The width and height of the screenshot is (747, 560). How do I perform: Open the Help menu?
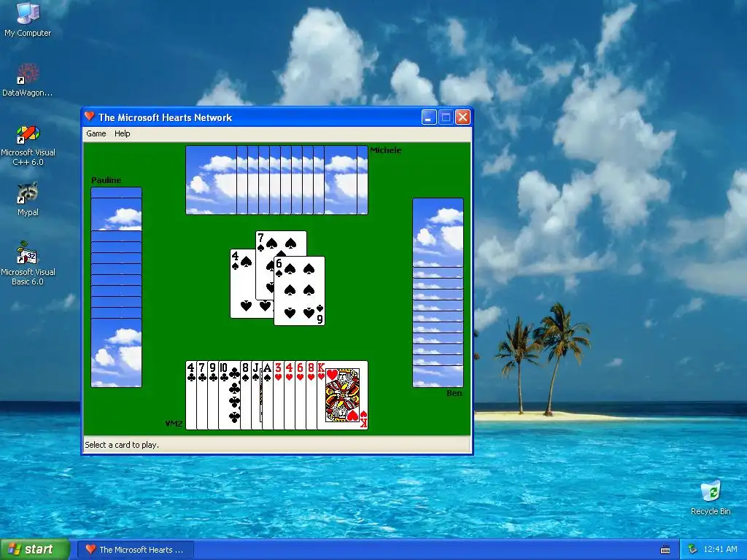pos(122,134)
